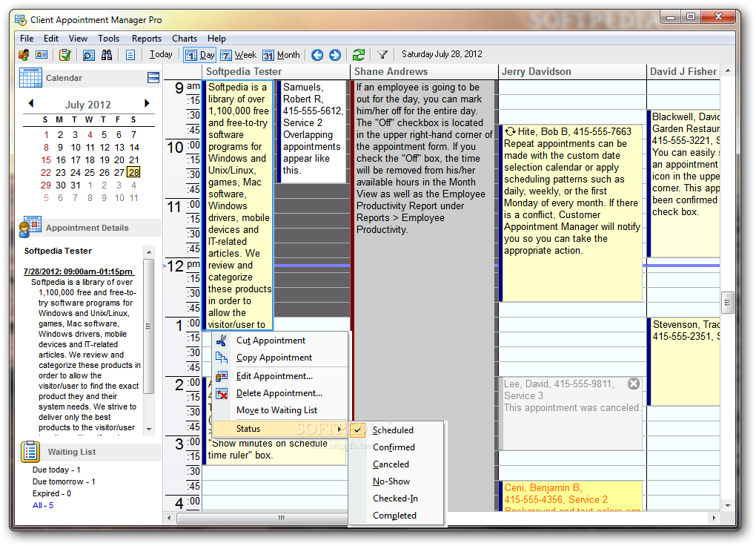This screenshot has width=756, height=546.
Task: Set status to Checked-In
Action: (x=395, y=499)
